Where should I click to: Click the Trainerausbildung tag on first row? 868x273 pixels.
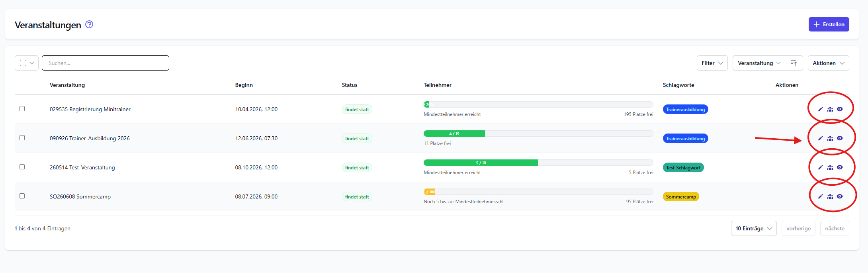[685, 110]
